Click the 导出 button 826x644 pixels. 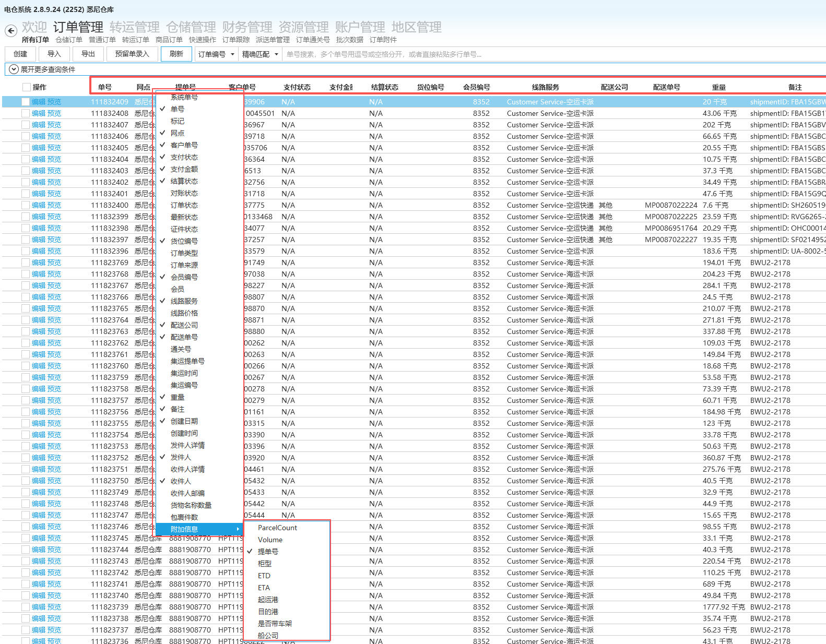tap(88, 54)
